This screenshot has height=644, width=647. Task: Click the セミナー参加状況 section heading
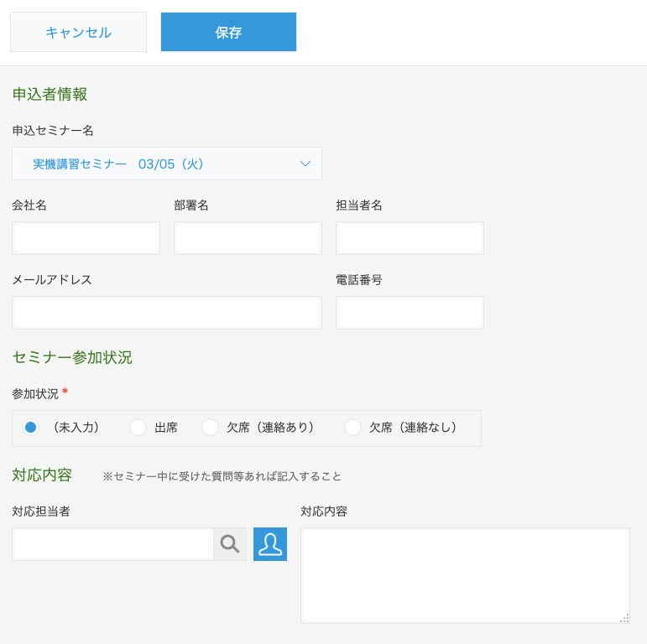(72, 357)
